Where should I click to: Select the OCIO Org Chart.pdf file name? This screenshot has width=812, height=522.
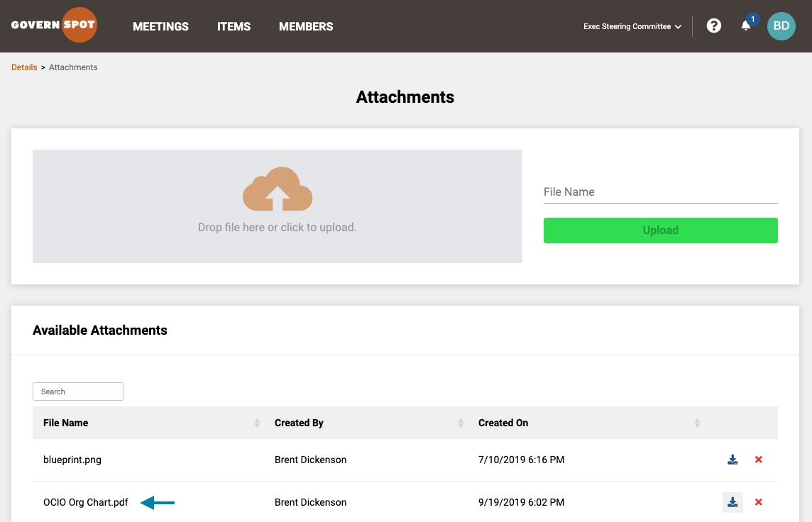pos(85,502)
